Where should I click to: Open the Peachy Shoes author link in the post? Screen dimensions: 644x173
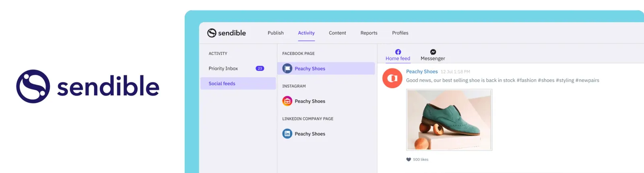(x=422, y=71)
